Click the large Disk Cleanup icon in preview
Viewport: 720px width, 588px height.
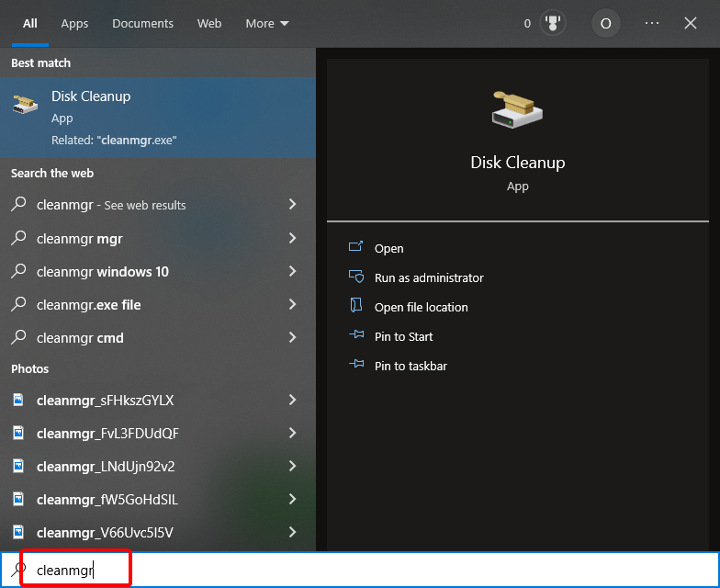[517, 109]
